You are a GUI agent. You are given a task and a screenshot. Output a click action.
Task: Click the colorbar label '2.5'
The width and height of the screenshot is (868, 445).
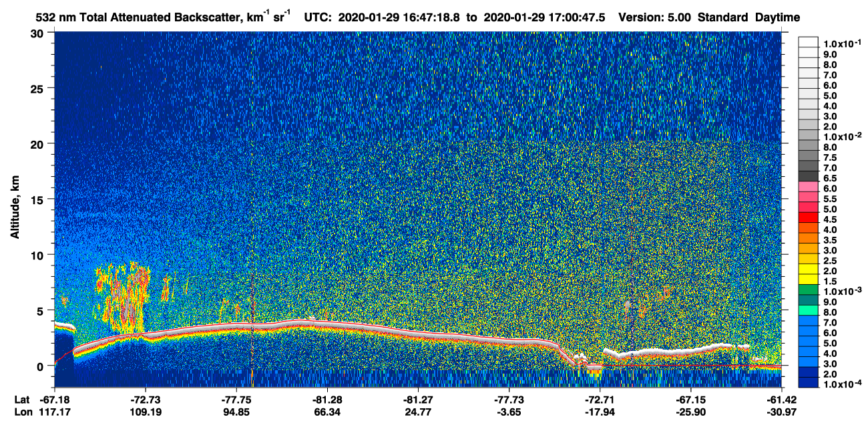pyautogui.click(x=830, y=261)
